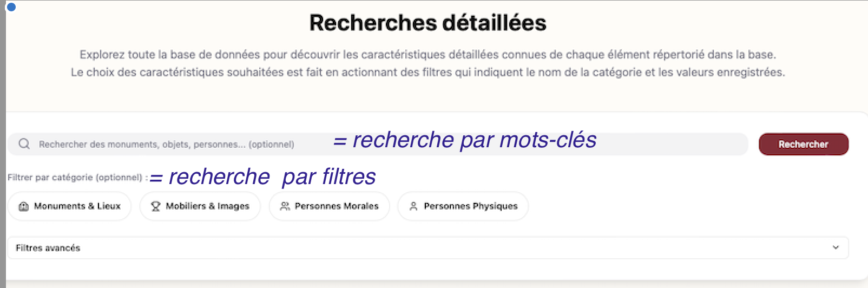Select the Personnes Morales filter chip
The height and width of the screenshot is (288, 868).
[330, 206]
